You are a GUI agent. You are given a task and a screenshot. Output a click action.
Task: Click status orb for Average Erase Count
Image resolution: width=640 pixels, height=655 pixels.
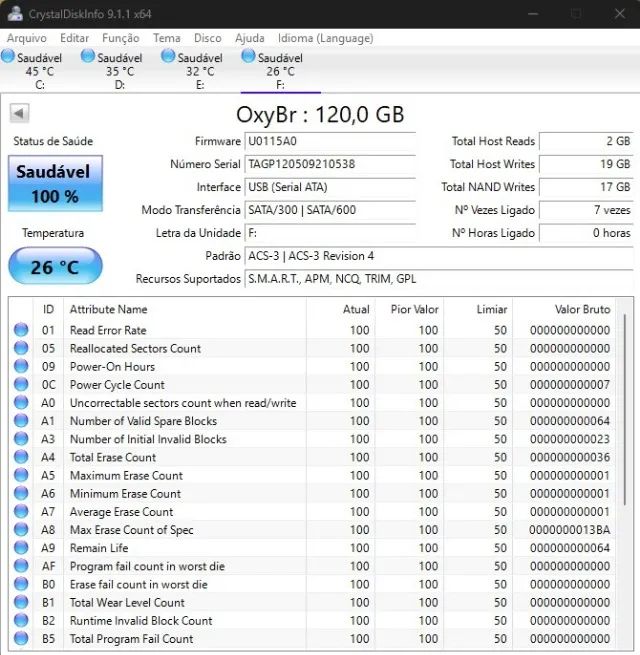(x=21, y=512)
